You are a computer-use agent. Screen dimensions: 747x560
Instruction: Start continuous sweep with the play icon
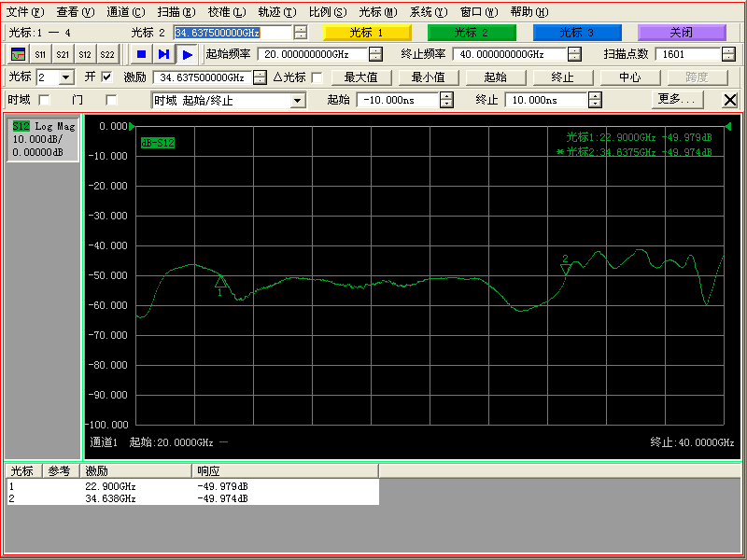[x=188, y=53]
